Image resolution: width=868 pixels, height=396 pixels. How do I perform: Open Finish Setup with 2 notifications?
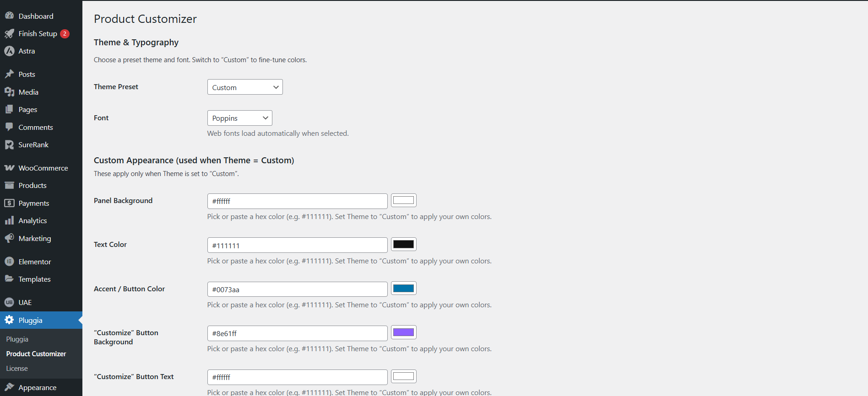click(x=38, y=34)
